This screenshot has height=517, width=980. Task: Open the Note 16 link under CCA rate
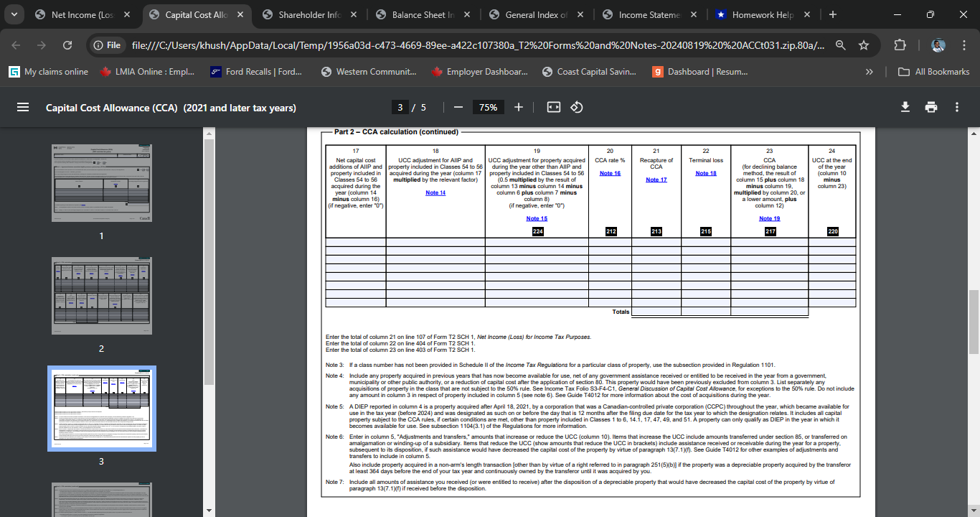(x=610, y=173)
